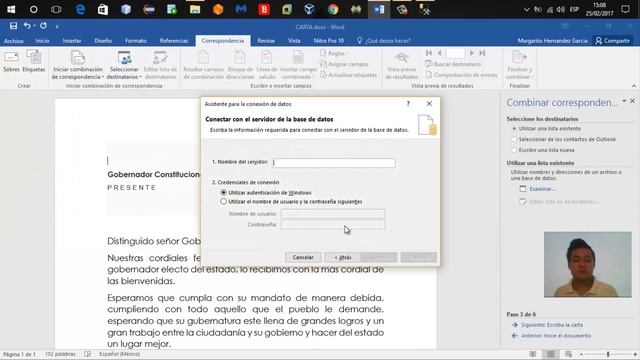Screen dimensions: 640x360
Task: Open the File Explorer taskbar icon
Action: (195, 9)
